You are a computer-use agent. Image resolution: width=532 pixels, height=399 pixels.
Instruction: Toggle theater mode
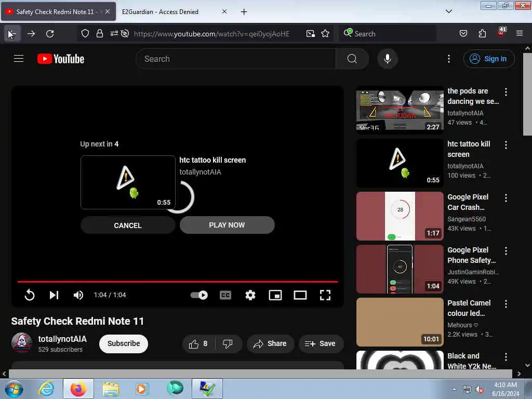(x=300, y=295)
